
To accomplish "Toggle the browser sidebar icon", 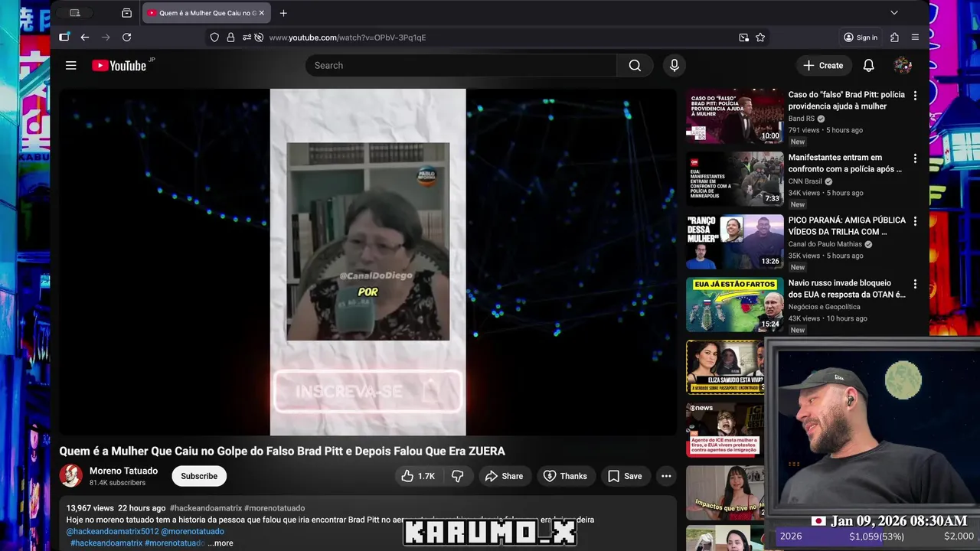I will click(x=64, y=37).
